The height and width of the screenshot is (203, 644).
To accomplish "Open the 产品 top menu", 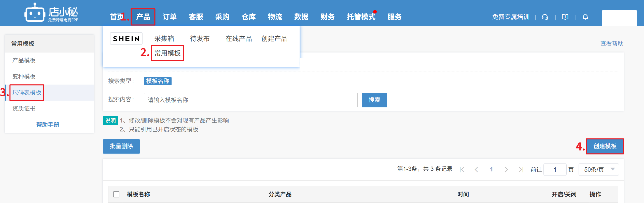I will pos(143,17).
